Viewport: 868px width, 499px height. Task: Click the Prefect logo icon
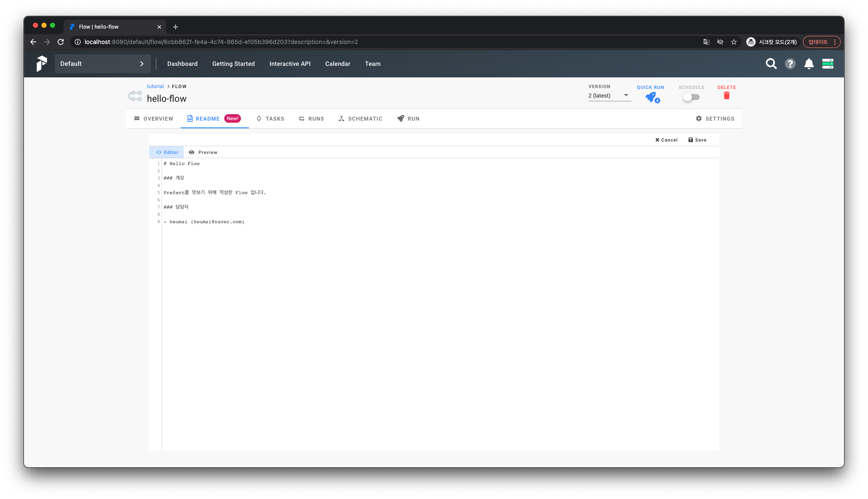coord(41,64)
